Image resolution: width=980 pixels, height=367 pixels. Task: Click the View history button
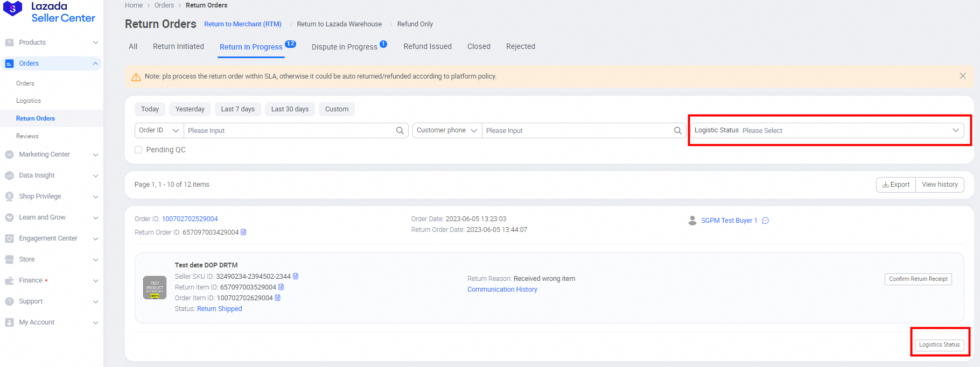940,185
